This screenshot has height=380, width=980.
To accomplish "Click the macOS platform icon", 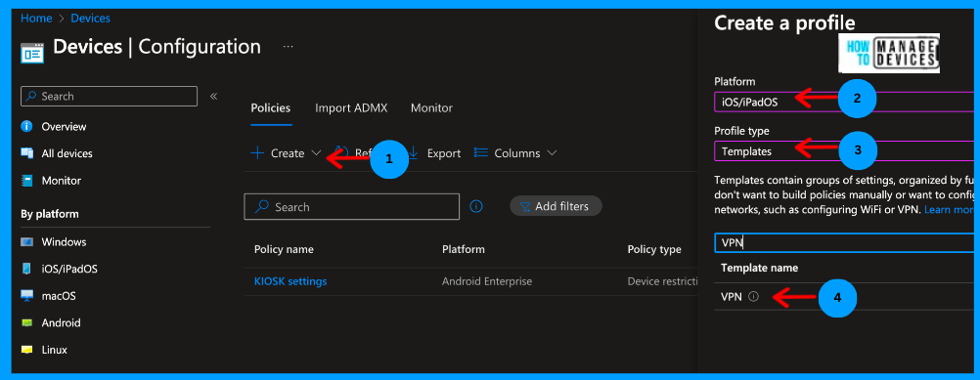I will point(26,296).
